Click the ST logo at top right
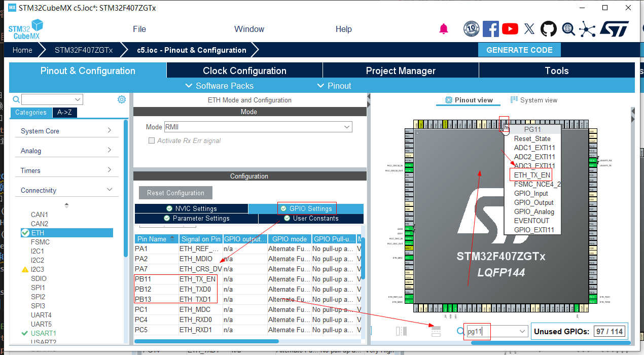 [614, 29]
